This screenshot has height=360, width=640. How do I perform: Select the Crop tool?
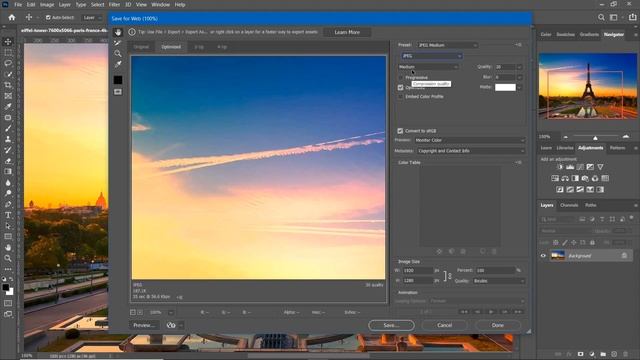point(8,85)
